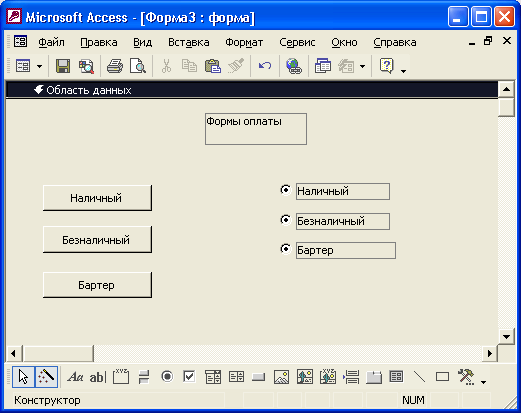Open the Сервис menu
The width and height of the screenshot is (521, 413).
297,42
